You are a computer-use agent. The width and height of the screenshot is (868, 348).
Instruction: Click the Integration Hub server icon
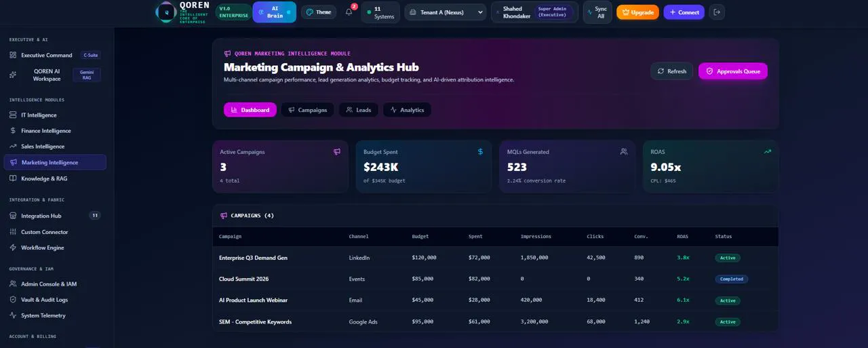(x=13, y=216)
